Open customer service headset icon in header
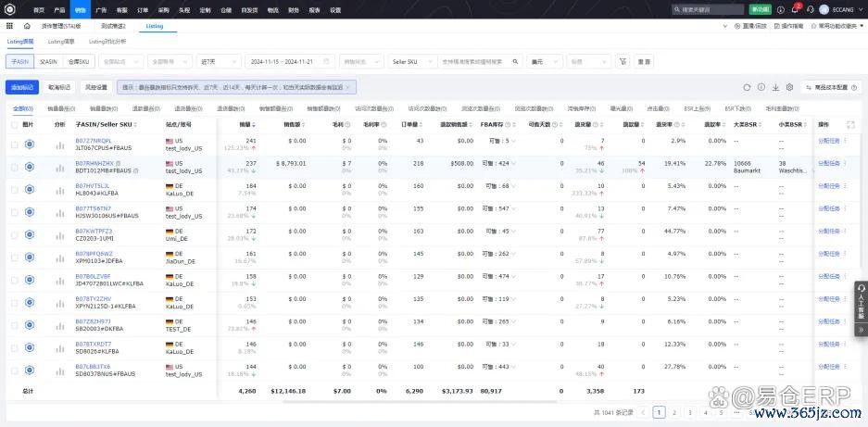Image resolution: width=868 pixels, height=427 pixels. coord(811,9)
